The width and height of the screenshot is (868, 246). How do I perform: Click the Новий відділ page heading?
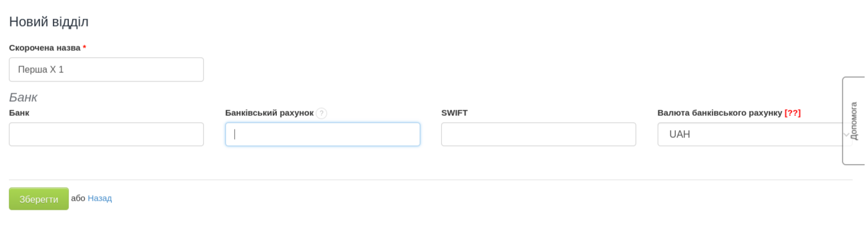49,22
